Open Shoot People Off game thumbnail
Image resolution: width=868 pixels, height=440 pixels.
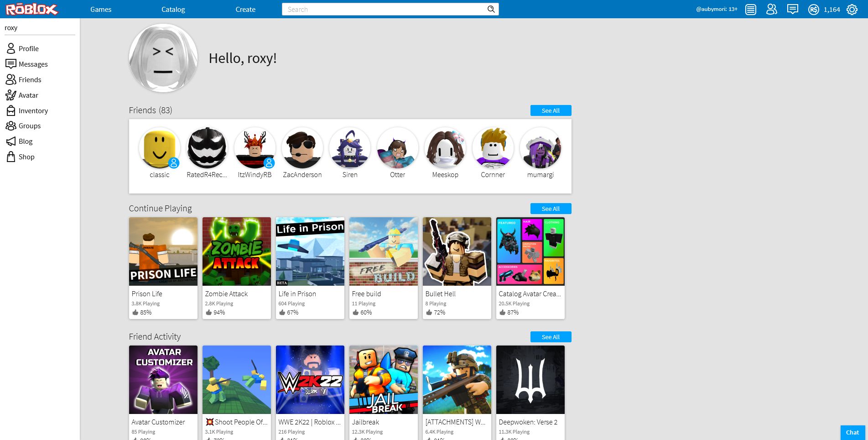(x=237, y=380)
